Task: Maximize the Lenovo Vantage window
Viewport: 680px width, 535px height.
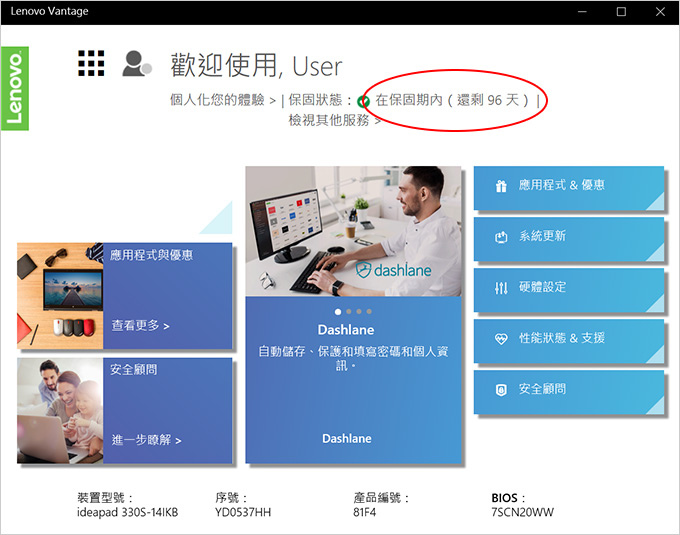Action: 621,12
